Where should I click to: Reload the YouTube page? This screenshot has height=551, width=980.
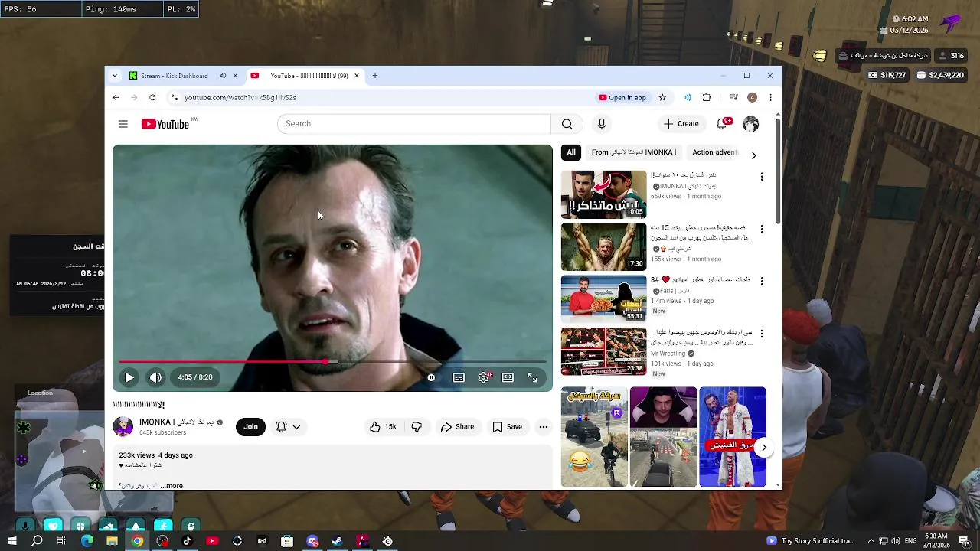pos(152,97)
